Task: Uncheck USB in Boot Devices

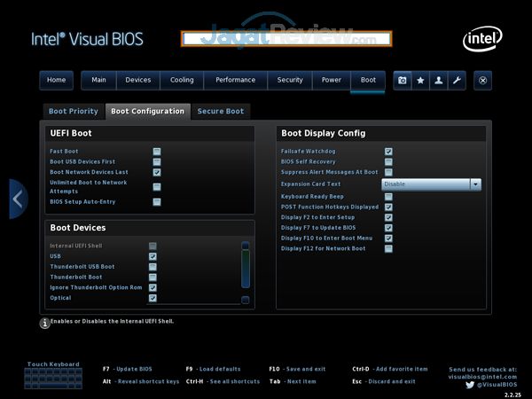Action: [153, 256]
